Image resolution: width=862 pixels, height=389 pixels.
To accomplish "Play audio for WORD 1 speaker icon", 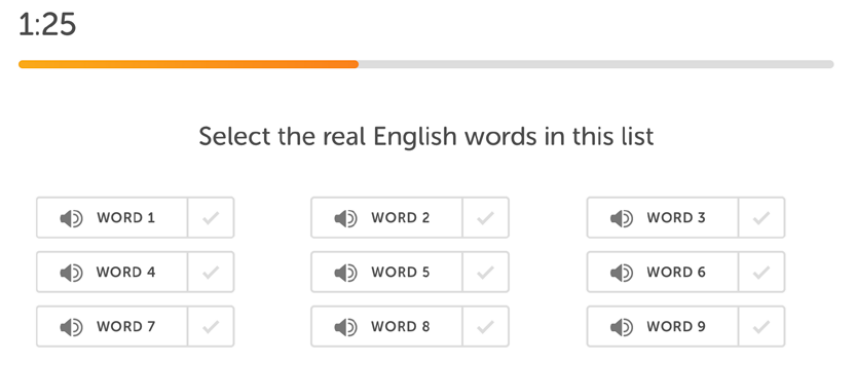I will pyautogui.click(x=71, y=219).
